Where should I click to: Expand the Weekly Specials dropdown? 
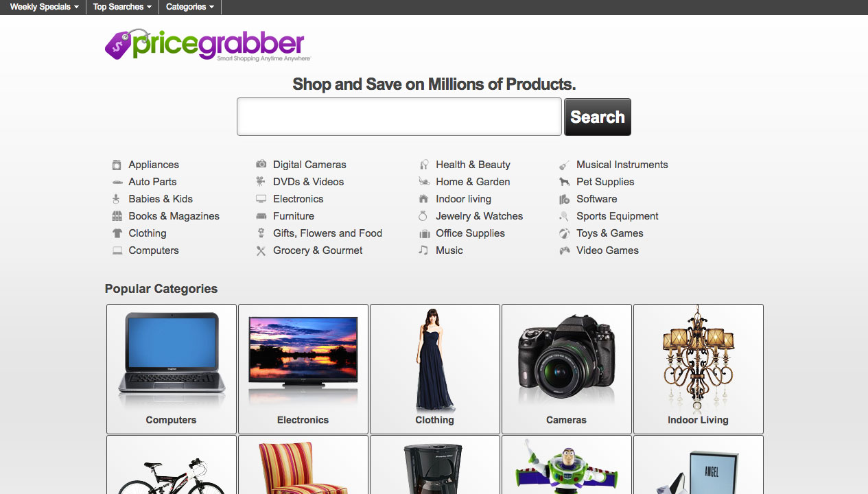[x=44, y=7]
